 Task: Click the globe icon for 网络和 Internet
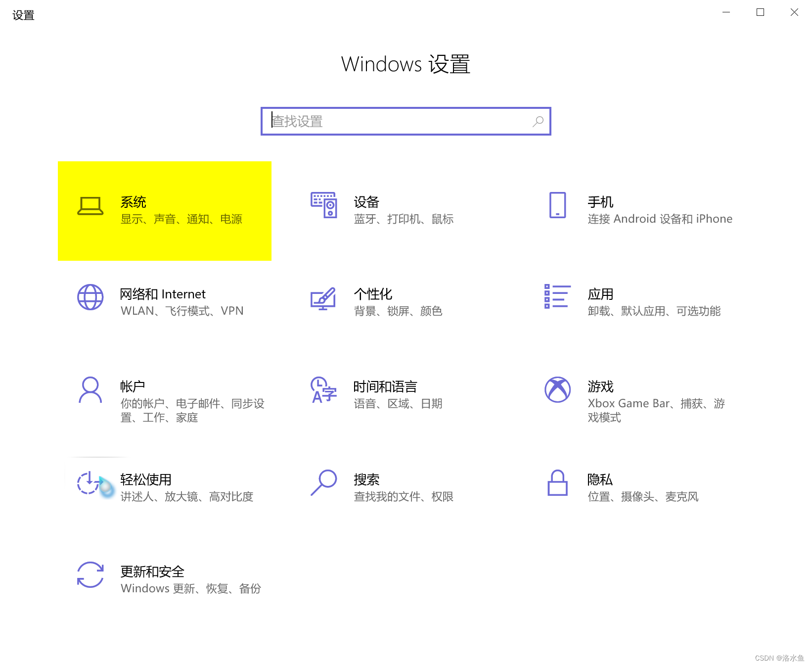(90, 297)
